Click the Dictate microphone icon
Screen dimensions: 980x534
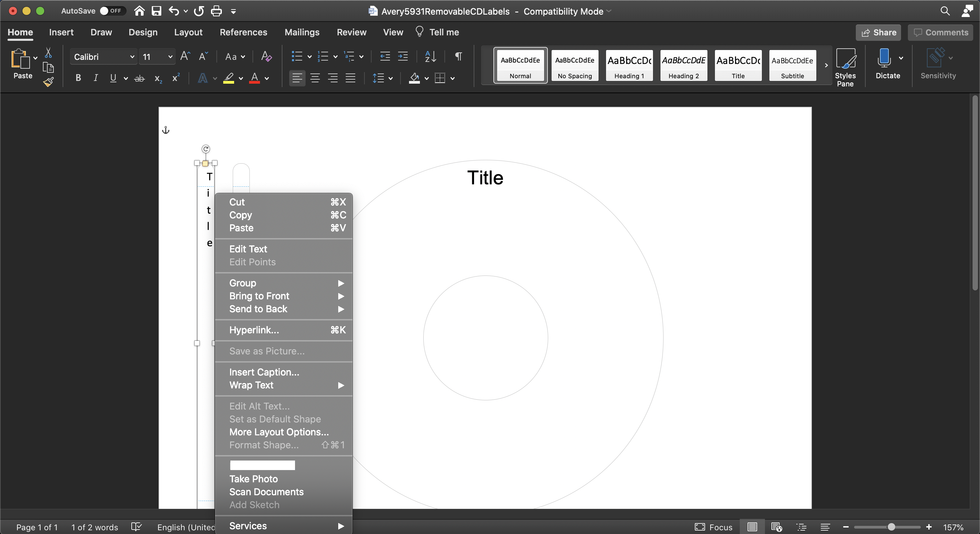click(x=884, y=58)
